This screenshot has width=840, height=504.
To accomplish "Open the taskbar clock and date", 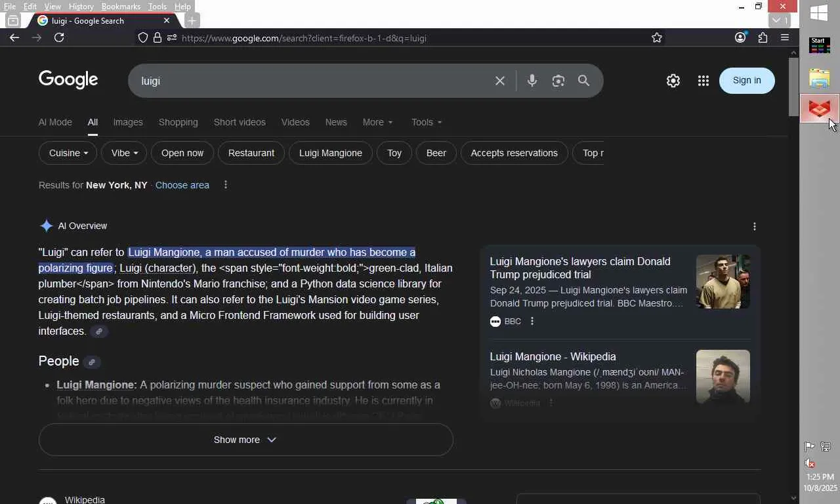I will click(x=820, y=482).
